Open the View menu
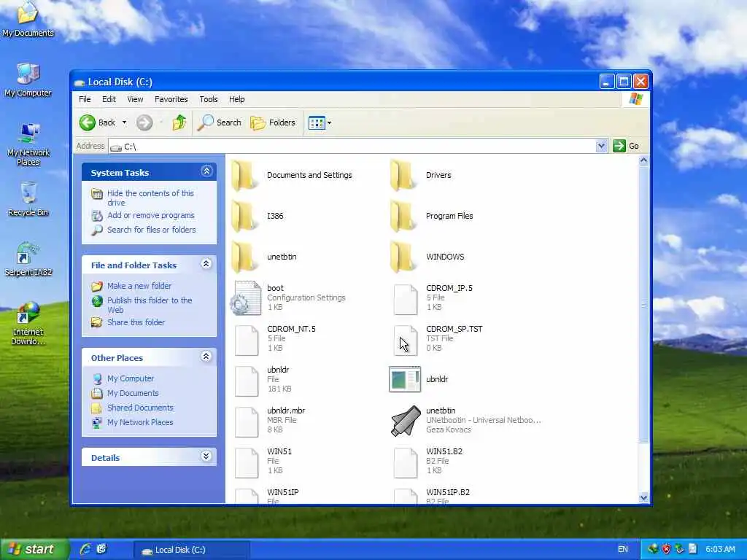The width and height of the screenshot is (747, 560). [135, 99]
